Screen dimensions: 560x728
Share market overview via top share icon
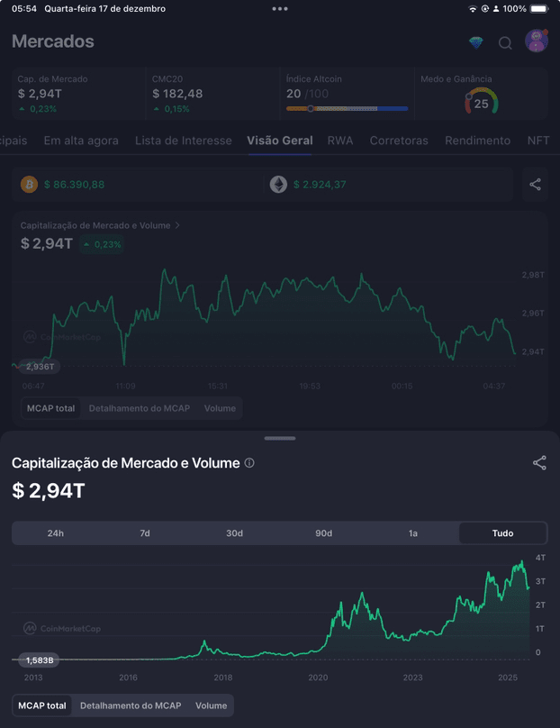point(535,185)
